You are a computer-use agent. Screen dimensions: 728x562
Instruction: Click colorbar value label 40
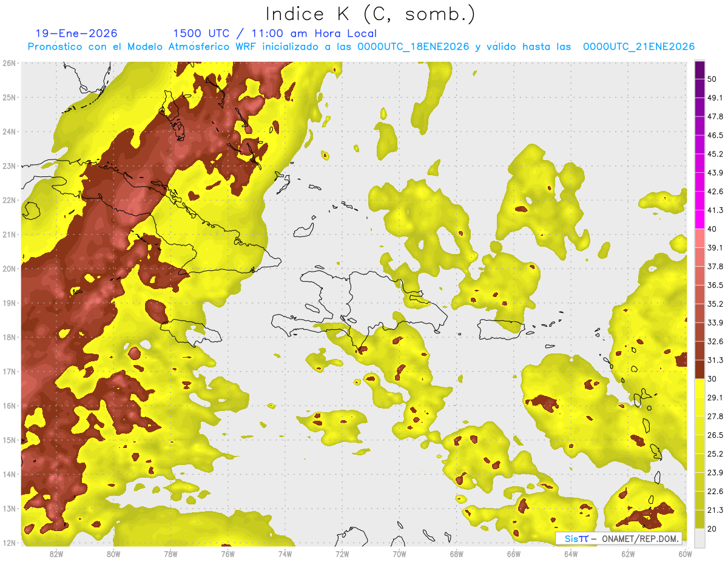(x=712, y=229)
